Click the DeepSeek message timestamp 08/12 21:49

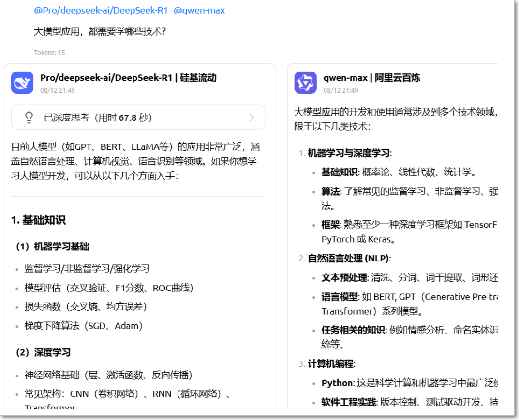(58, 90)
